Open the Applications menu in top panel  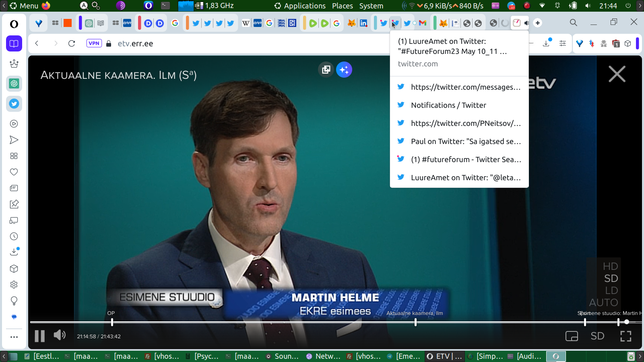click(x=304, y=6)
